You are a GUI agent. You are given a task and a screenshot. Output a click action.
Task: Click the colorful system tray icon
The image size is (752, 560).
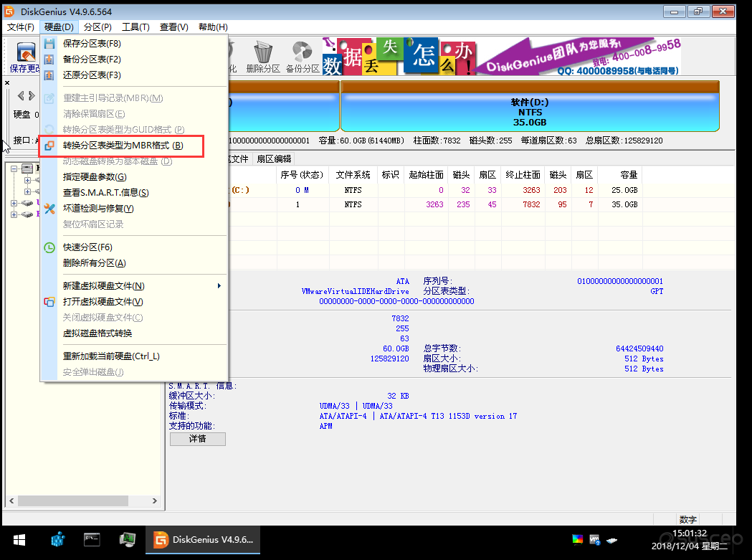click(577, 540)
